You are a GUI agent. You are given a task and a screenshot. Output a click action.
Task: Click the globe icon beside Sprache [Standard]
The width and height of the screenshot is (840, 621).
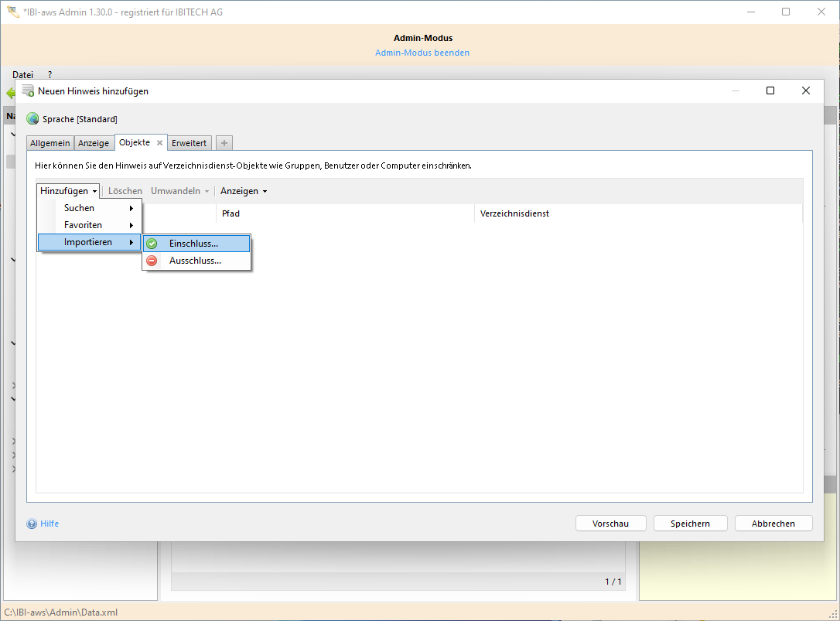click(x=32, y=119)
